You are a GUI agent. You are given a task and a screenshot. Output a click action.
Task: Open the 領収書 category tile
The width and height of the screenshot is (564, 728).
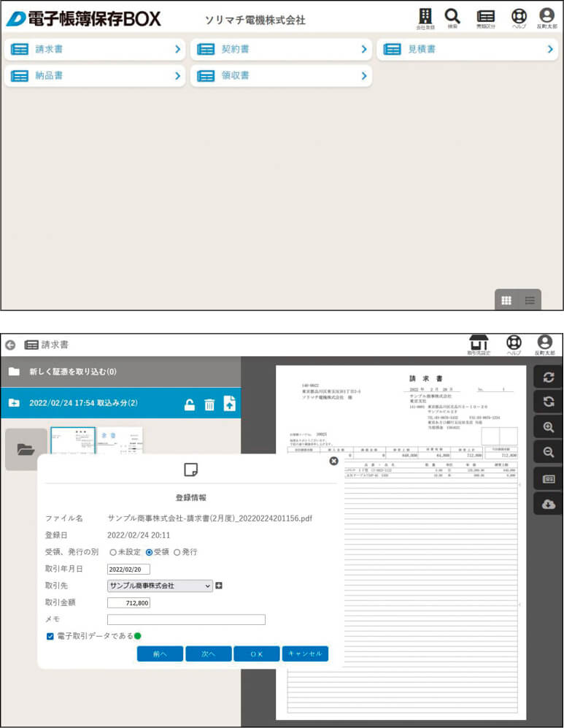[x=281, y=76]
